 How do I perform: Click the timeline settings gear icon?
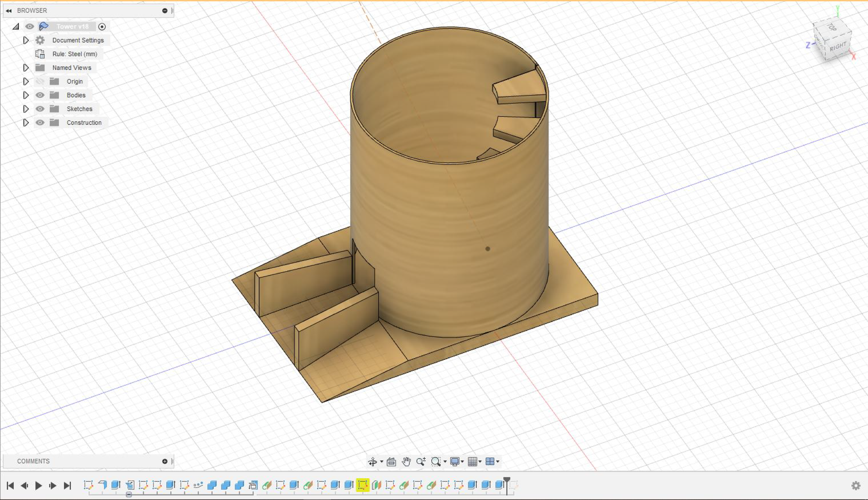coord(856,486)
